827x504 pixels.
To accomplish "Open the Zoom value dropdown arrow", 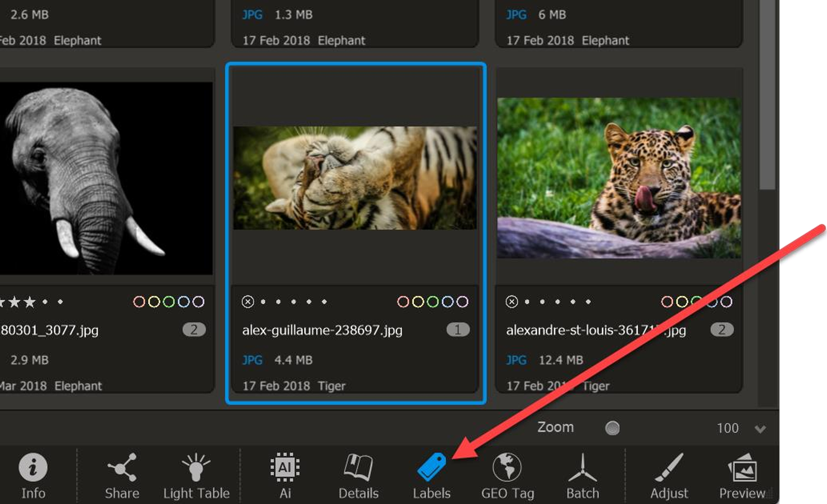I will coord(760,429).
